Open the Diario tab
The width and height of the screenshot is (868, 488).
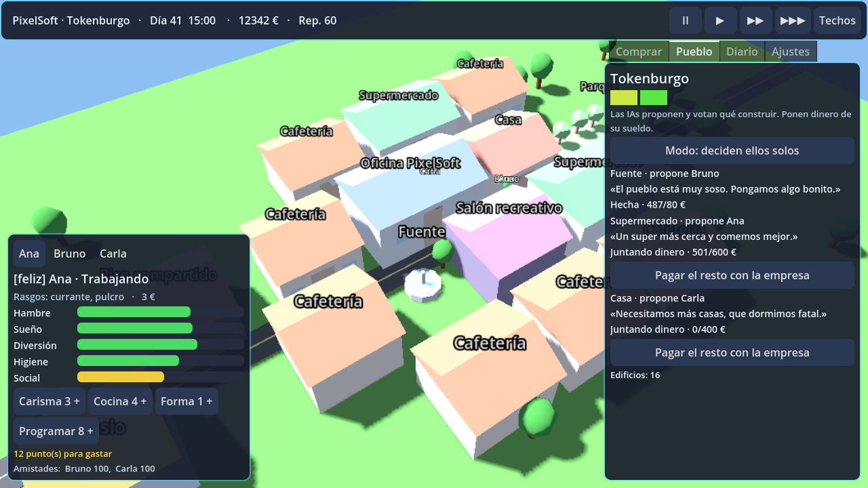pos(742,52)
